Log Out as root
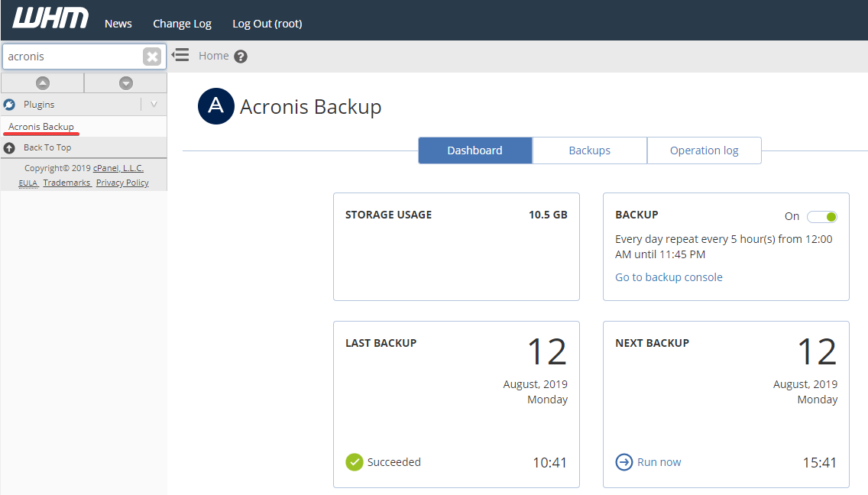The image size is (868, 495). [267, 24]
